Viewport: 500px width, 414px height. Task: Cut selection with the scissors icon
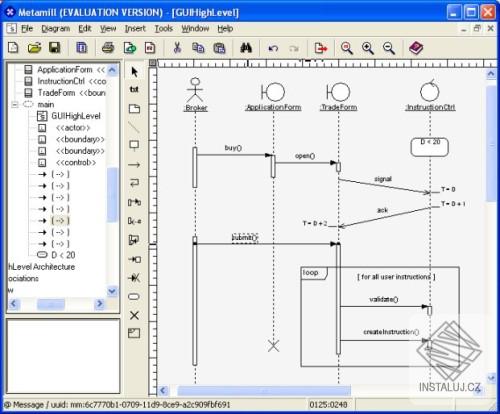177,48
